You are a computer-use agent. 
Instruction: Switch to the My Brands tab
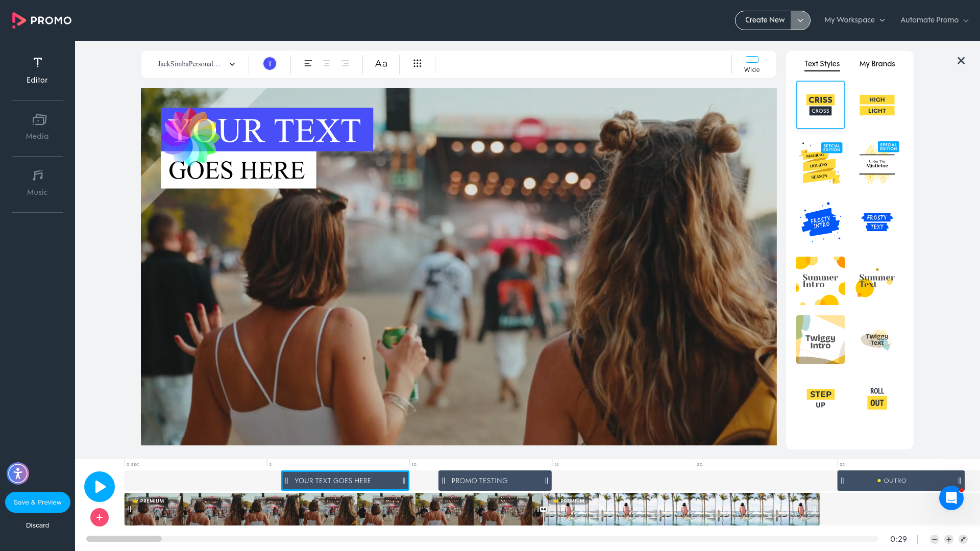(877, 64)
